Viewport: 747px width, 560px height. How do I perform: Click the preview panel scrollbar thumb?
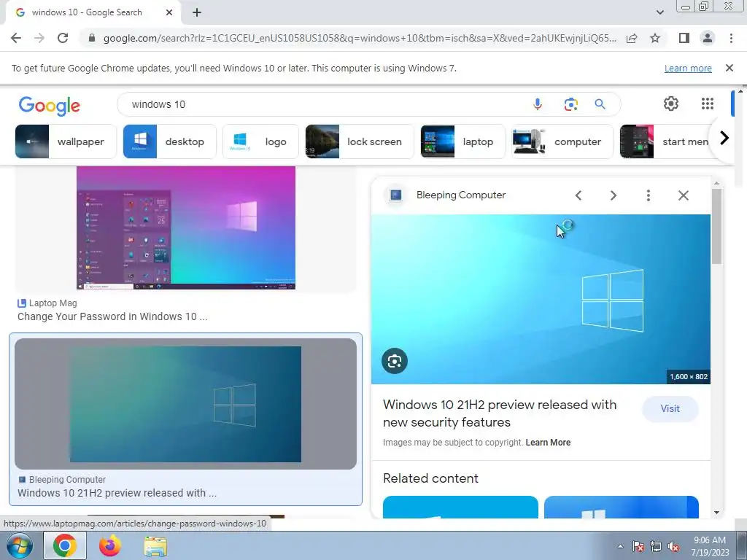pyautogui.click(x=717, y=226)
